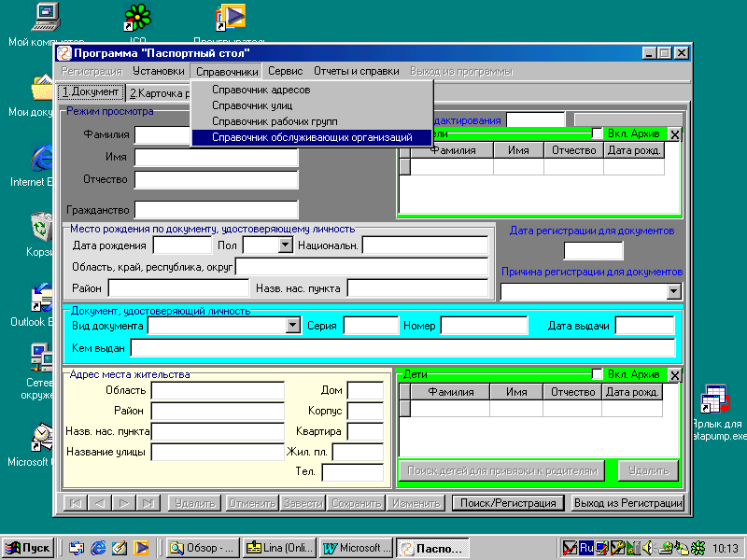The image size is (747, 560).
Task: Open Сетевое окружение desktop icon
Action: click(42, 357)
